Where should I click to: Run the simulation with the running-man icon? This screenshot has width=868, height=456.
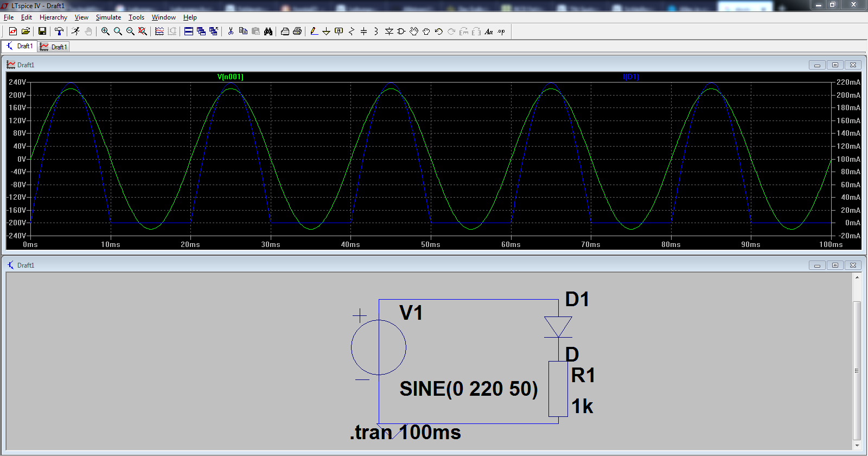pos(75,31)
